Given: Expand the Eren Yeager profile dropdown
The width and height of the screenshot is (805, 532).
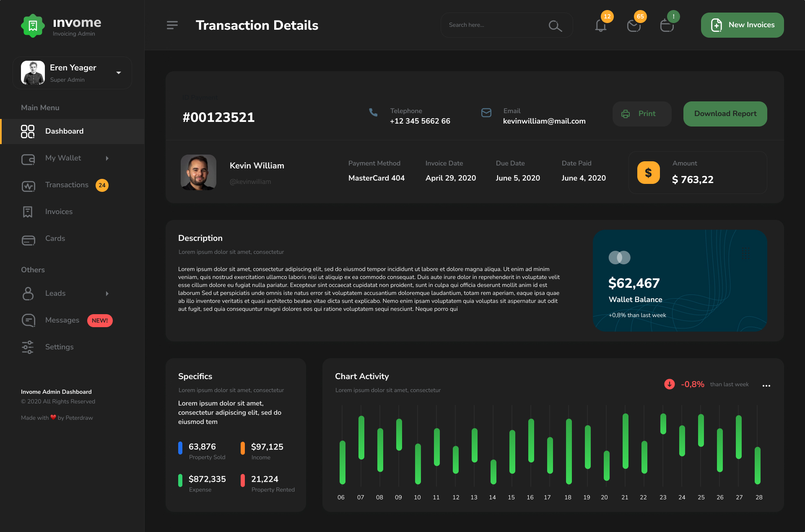Looking at the screenshot, I should click(118, 72).
